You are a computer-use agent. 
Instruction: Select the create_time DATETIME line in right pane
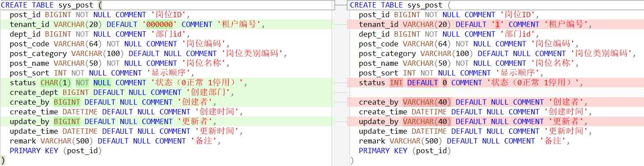tap(475, 112)
